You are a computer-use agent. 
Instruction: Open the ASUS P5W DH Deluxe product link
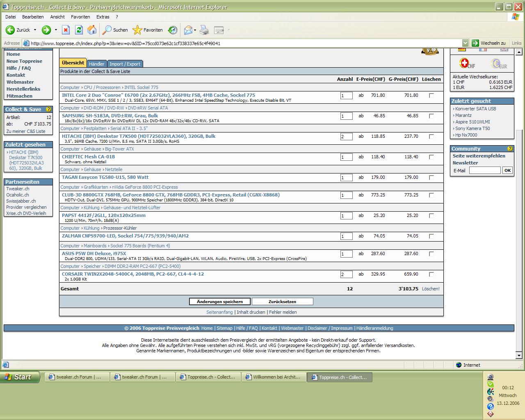94,253
